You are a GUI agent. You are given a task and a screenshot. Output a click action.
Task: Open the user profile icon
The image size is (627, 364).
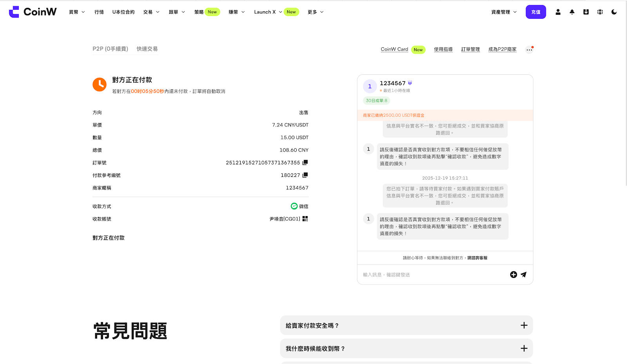click(x=558, y=12)
